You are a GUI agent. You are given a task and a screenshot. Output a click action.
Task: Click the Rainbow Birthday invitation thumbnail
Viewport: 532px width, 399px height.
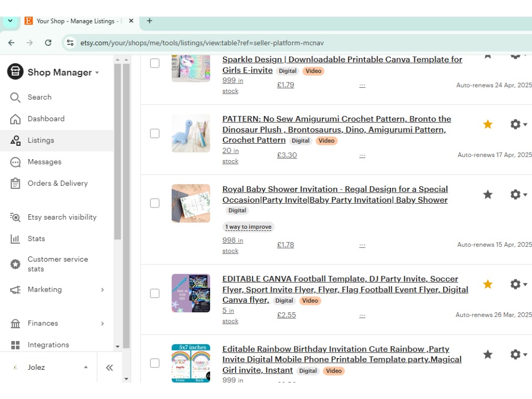click(190, 363)
